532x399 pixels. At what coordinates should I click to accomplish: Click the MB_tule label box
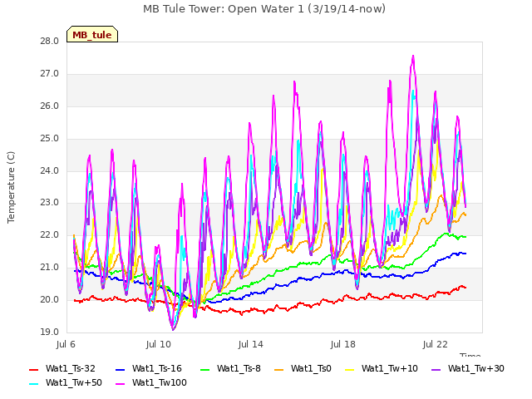[x=92, y=34]
